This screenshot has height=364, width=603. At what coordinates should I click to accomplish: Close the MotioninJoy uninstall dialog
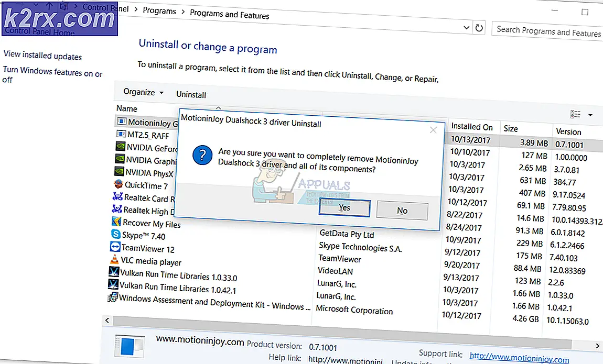point(434,130)
